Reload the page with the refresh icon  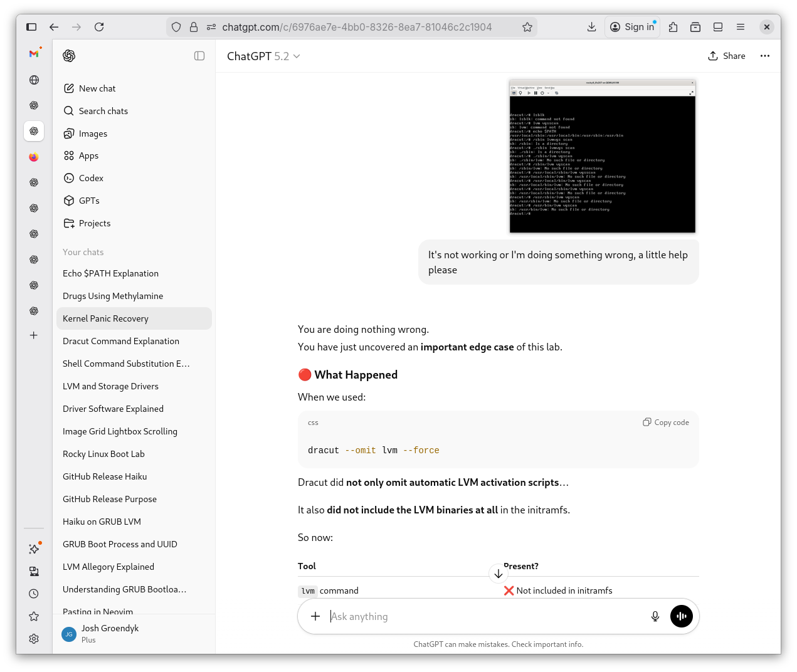click(x=99, y=27)
